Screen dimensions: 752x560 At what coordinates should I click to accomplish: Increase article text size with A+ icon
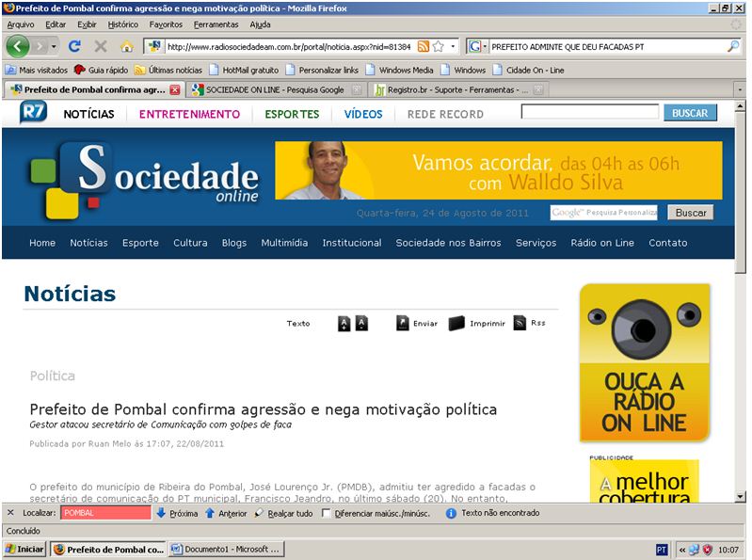(x=344, y=324)
